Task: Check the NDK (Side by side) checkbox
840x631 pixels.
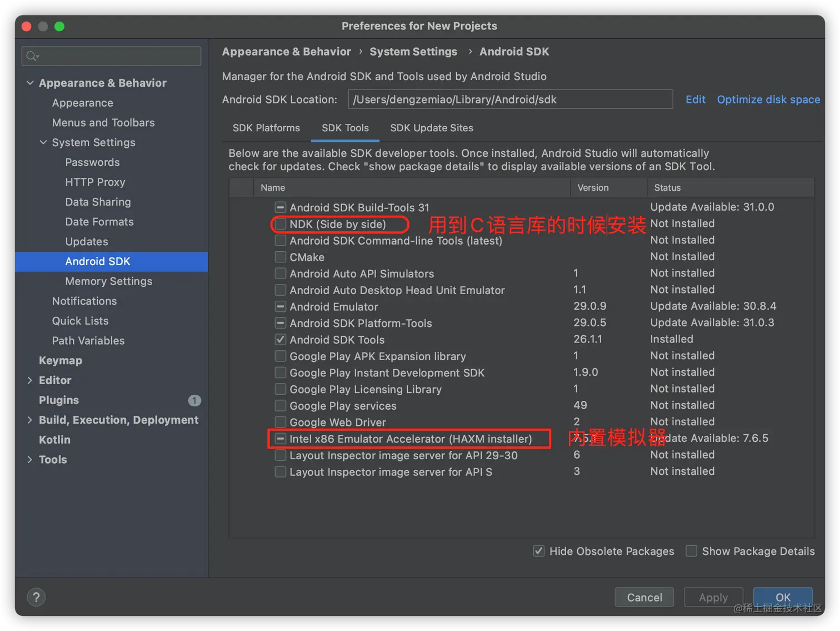Action: coord(281,224)
